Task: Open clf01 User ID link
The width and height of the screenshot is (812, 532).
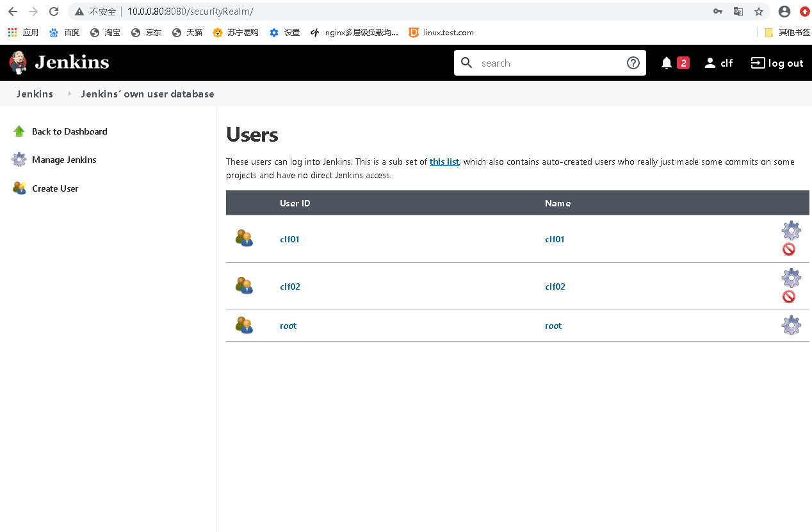Action: coord(289,239)
